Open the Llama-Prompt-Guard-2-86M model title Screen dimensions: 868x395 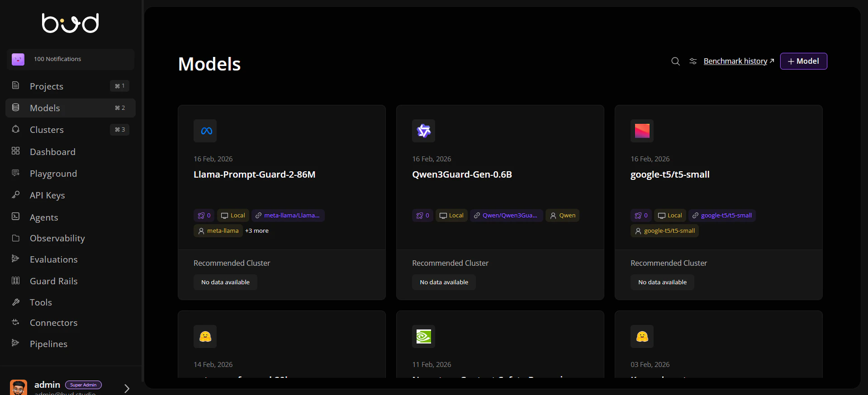[255, 174]
